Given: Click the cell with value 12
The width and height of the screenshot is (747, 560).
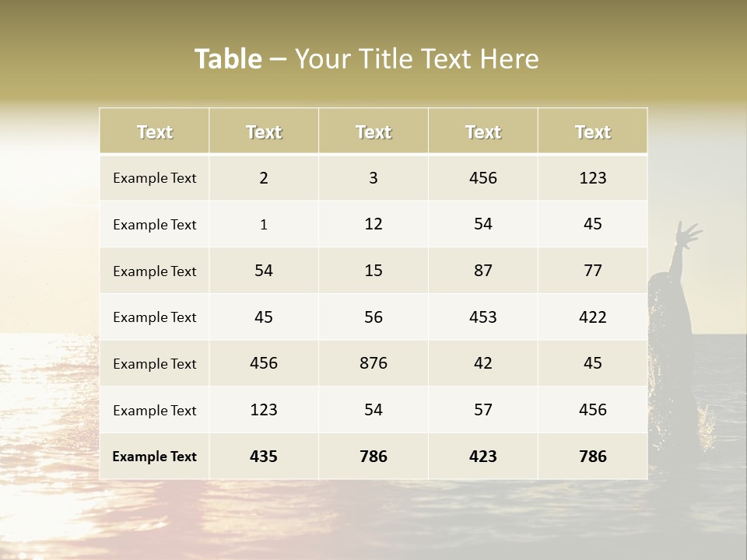Looking at the screenshot, I should pos(373,224).
